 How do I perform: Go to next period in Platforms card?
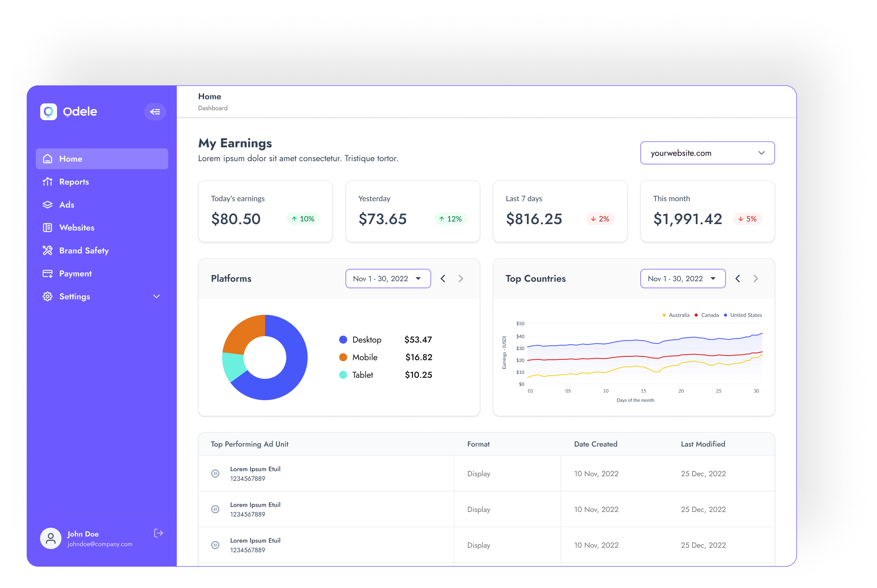pos(461,279)
